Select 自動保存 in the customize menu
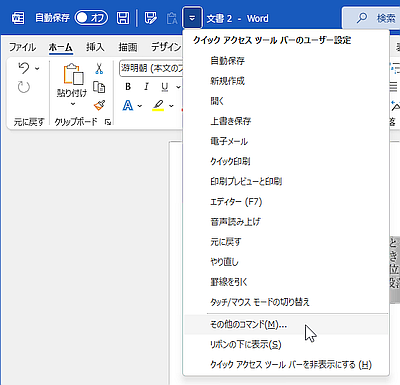The height and width of the screenshot is (385, 400). pos(286,61)
